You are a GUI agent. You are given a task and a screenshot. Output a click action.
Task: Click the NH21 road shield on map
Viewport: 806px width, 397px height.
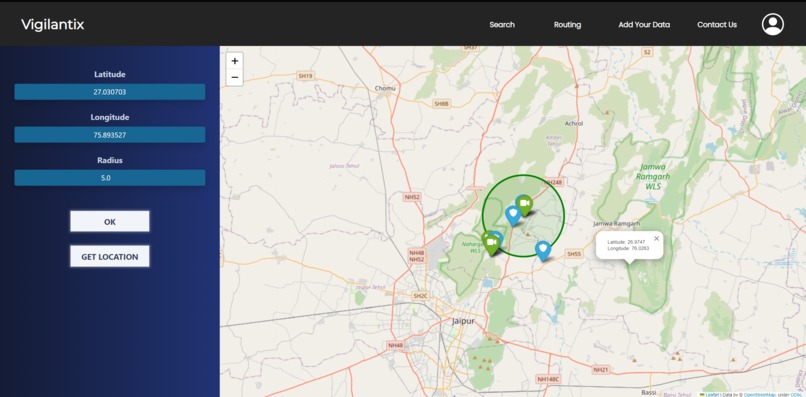coord(600,370)
